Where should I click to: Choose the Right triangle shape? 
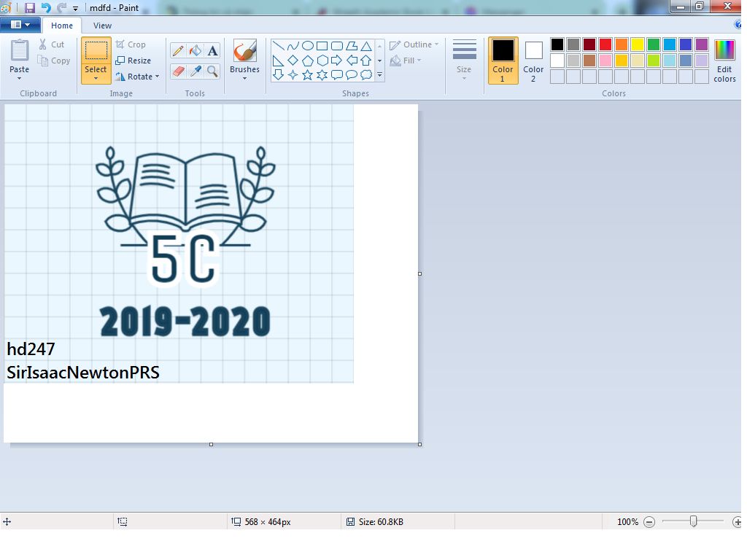click(x=279, y=61)
